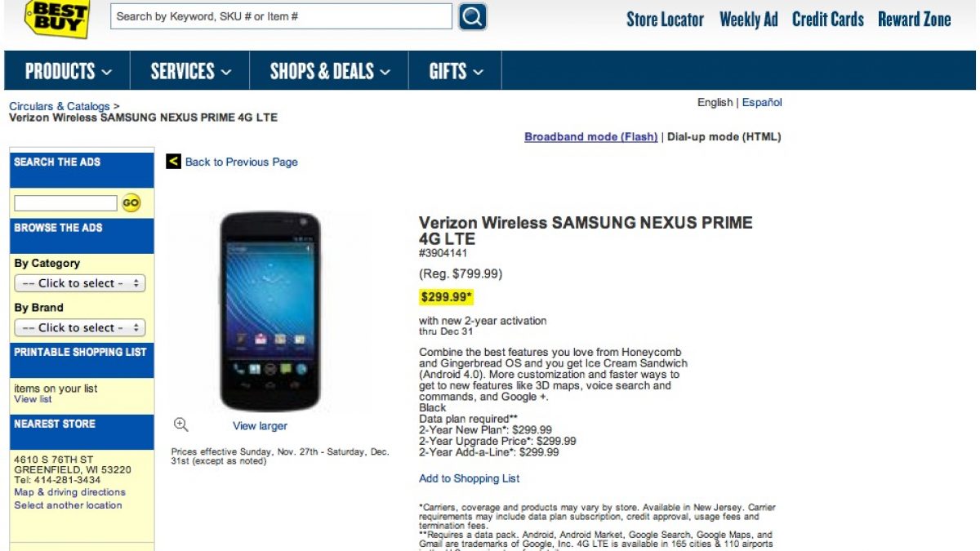Open Map & driving directions
980x551 pixels.
(69, 492)
